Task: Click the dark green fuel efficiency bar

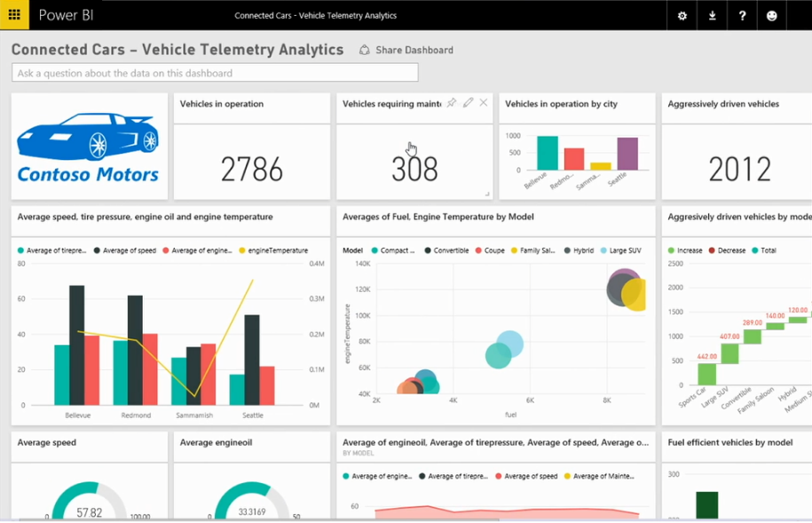Action: click(x=707, y=505)
